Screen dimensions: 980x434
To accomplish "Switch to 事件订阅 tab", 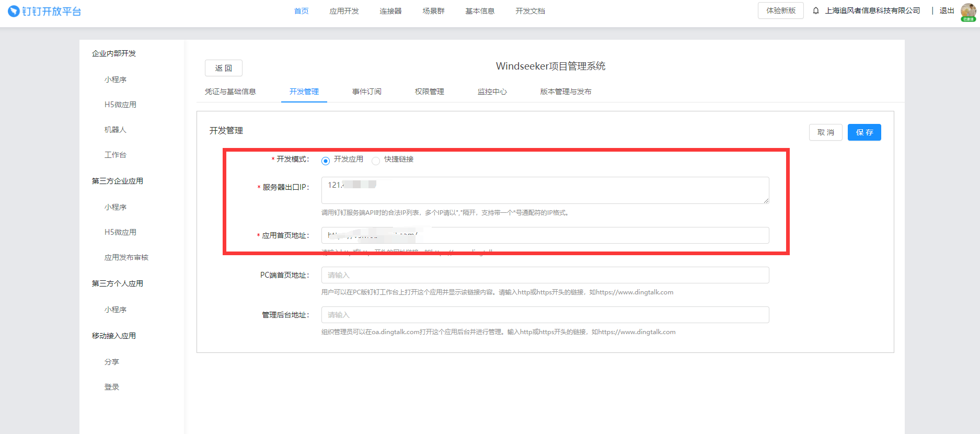I will click(367, 92).
